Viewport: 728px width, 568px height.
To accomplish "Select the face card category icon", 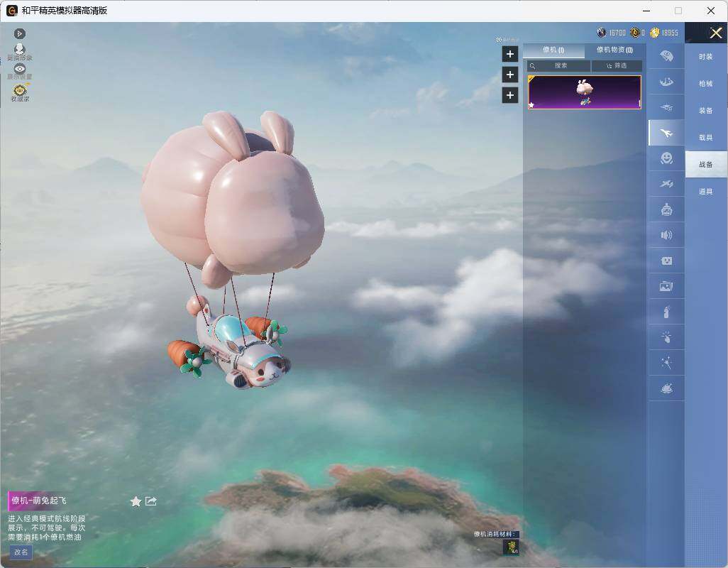I will pyautogui.click(x=666, y=261).
